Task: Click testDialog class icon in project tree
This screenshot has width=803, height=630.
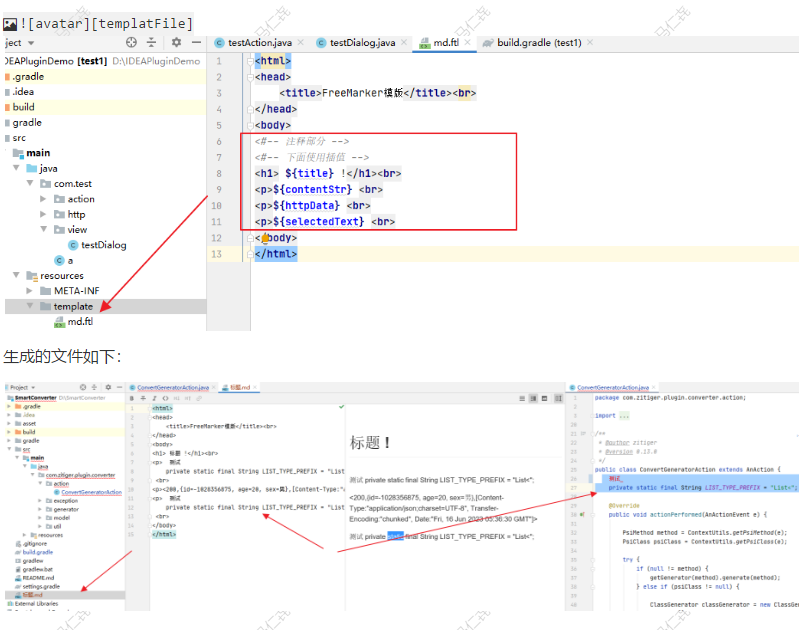Action: [73, 245]
